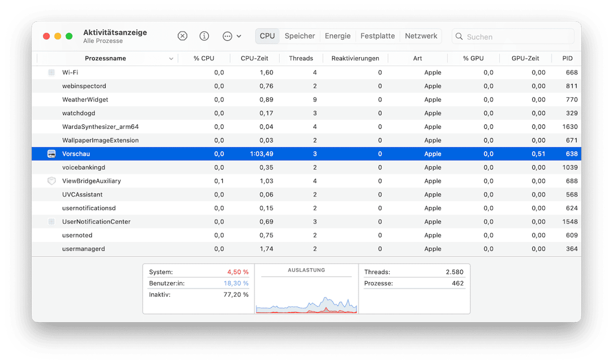Focus the Suchen search field
The width and height of the screenshot is (613, 364).
(x=517, y=37)
